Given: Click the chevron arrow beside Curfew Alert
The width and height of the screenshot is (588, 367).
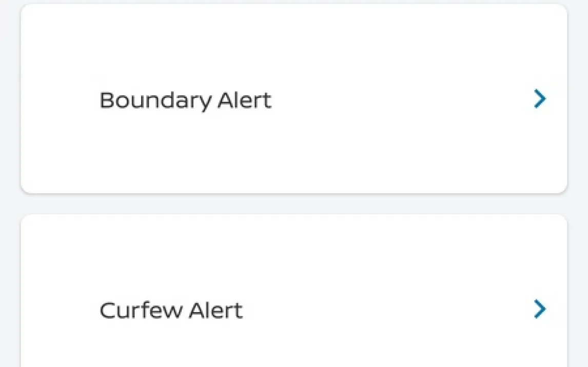Looking at the screenshot, I should pyautogui.click(x=539, y=309).
